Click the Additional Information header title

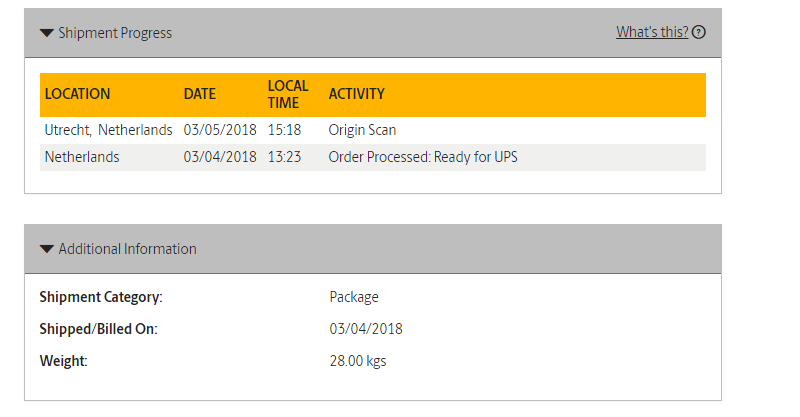pos(127,249)
